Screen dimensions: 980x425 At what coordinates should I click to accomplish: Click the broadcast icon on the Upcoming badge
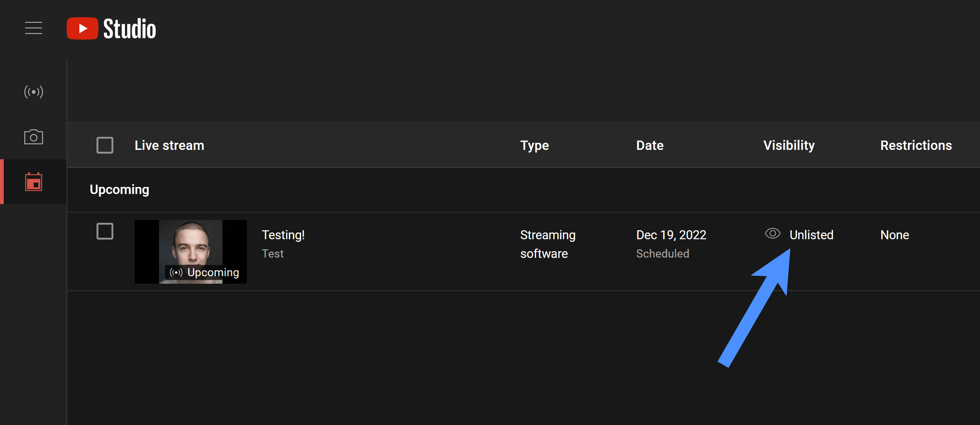176,272
